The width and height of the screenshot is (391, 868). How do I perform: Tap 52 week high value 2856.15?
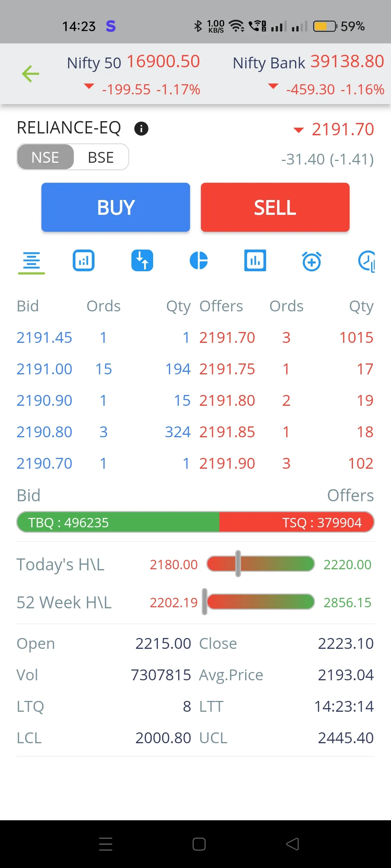point(348,603)
